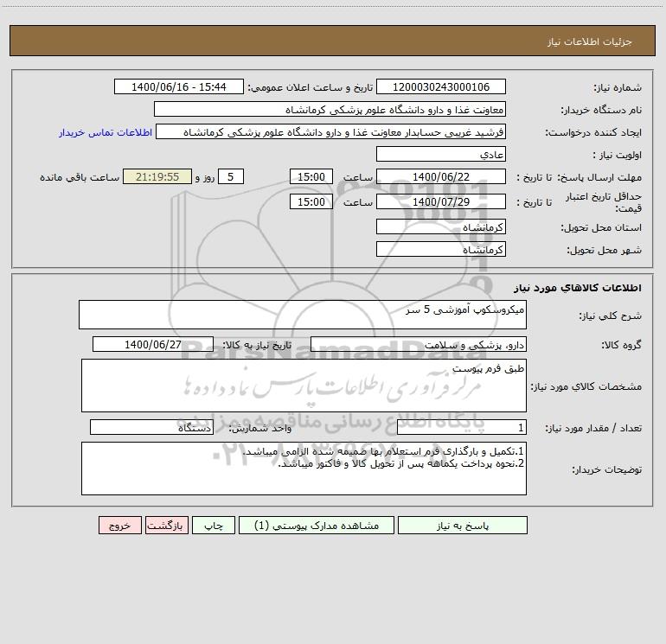
Task: Click the چاپ print button
Action: pyautogui.click(x=214, y=525)
